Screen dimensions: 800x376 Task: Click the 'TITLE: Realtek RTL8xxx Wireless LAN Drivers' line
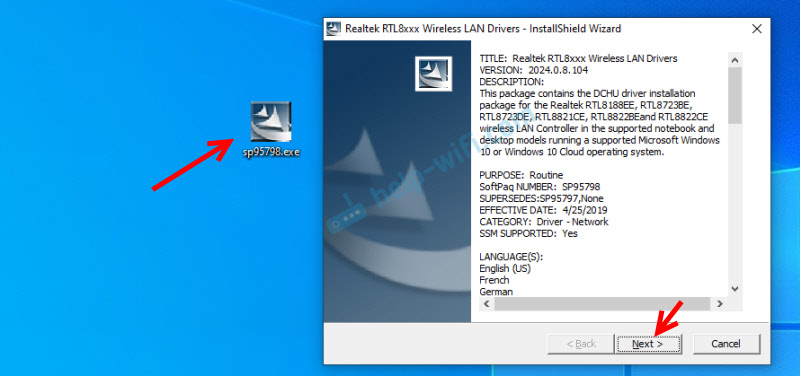pyautogui.click(x=579, y=59)
